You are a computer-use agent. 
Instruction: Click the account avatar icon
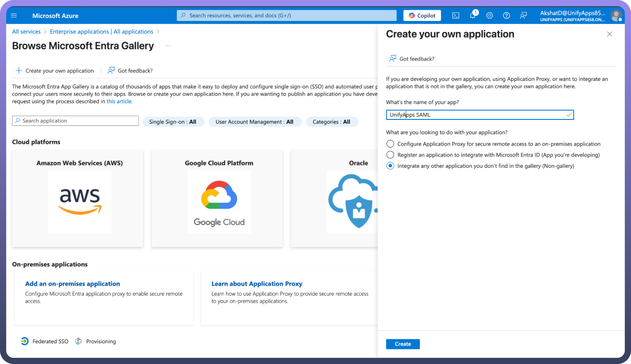click(616, 15)
